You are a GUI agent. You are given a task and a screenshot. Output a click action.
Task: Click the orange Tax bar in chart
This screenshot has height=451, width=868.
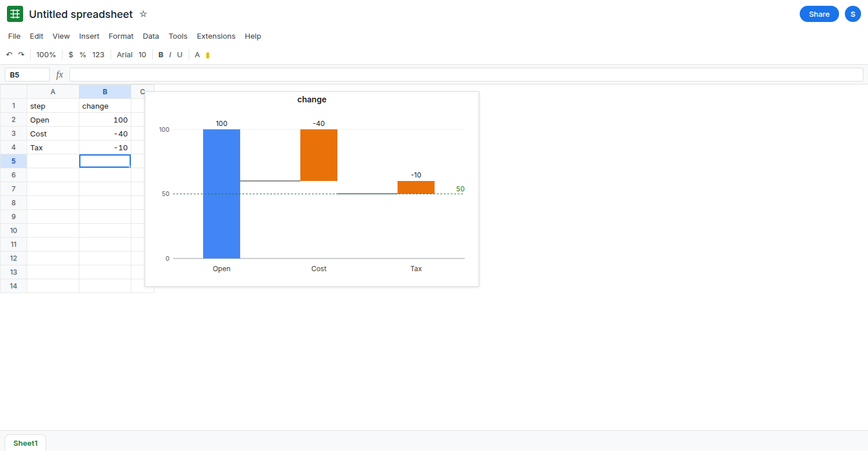[x=416, y=187]
